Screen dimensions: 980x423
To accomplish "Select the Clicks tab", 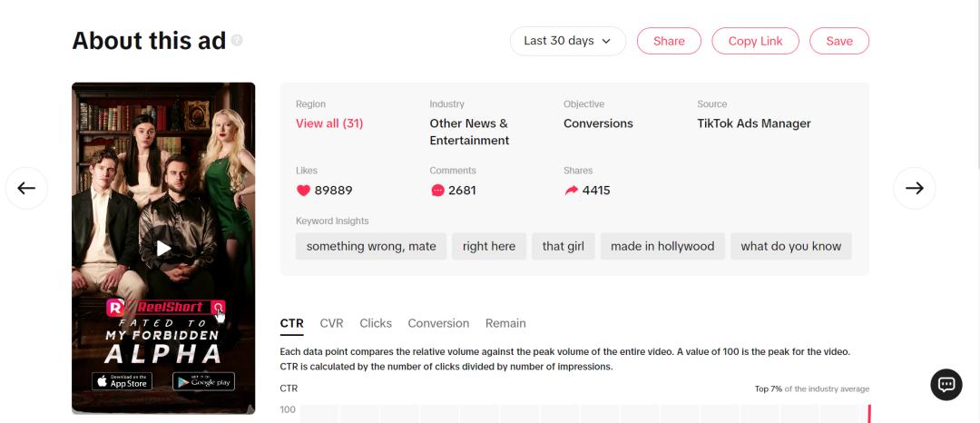I will (x=376, y=323).
